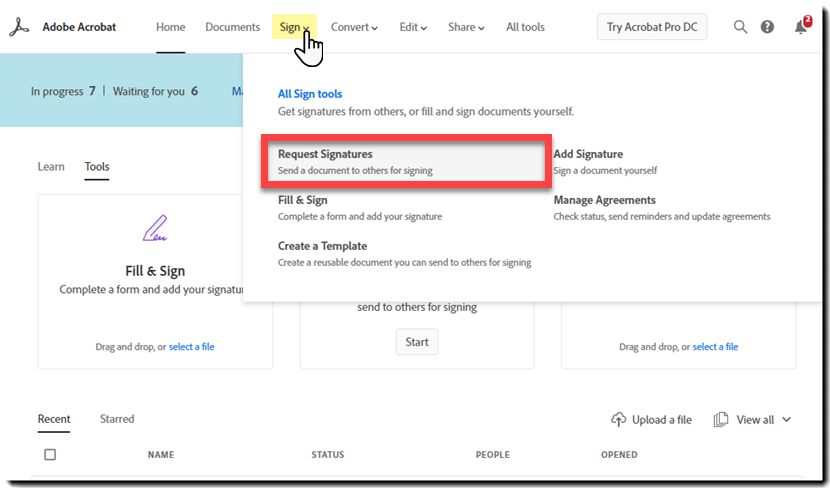This screenshot has height=488, width=830.
Task: Click the Upload a file cloud icon
Action: (x=618, y=420)
